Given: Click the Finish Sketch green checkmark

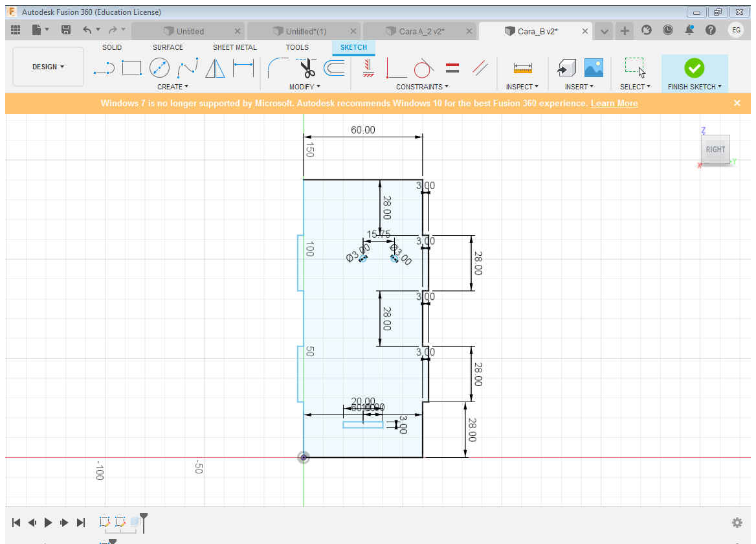Looking at the screenshot, I should (x=694, y=67).
